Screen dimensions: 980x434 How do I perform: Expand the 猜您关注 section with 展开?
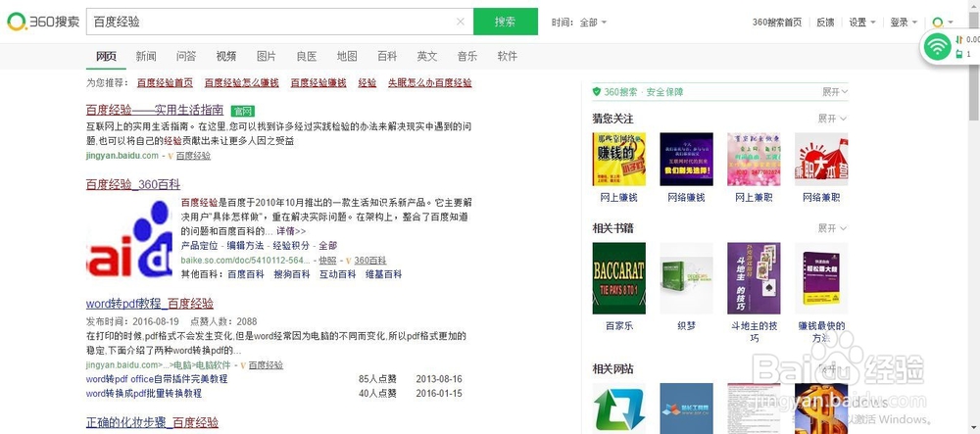(x=832, y=119)
